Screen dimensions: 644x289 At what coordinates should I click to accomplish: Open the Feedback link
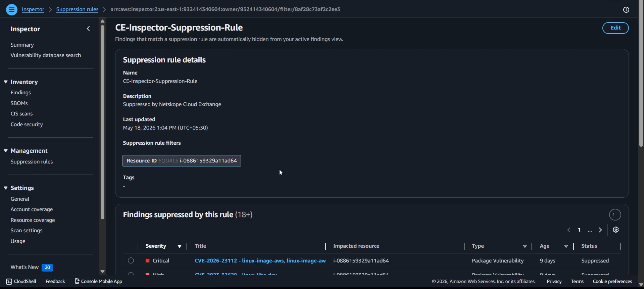pyautogui.click(x=55, y=281)
